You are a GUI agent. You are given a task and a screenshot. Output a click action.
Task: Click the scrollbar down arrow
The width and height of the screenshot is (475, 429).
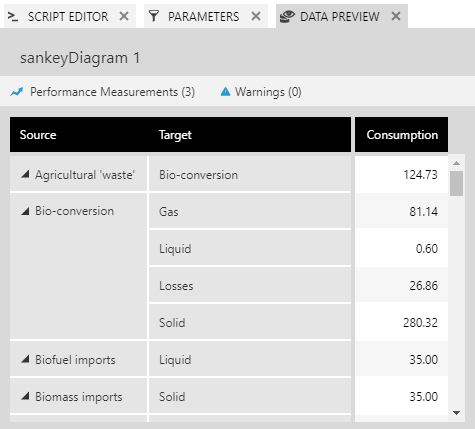(x=456, y=413)
